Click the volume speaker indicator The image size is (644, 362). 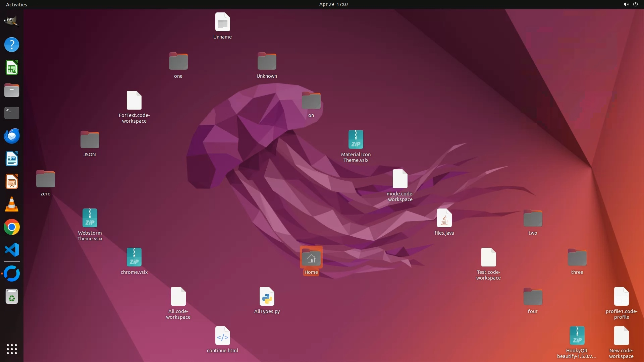626,4
